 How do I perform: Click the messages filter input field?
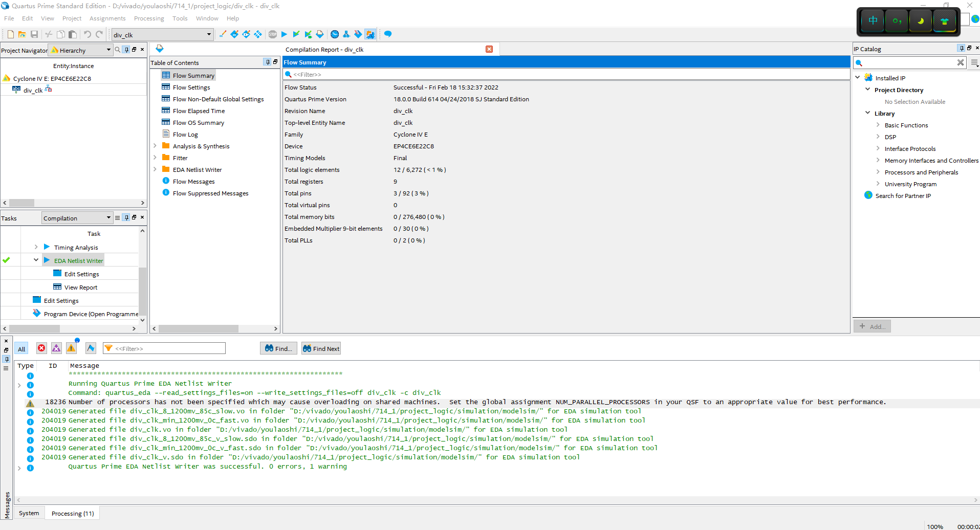(x=164, y=348)
